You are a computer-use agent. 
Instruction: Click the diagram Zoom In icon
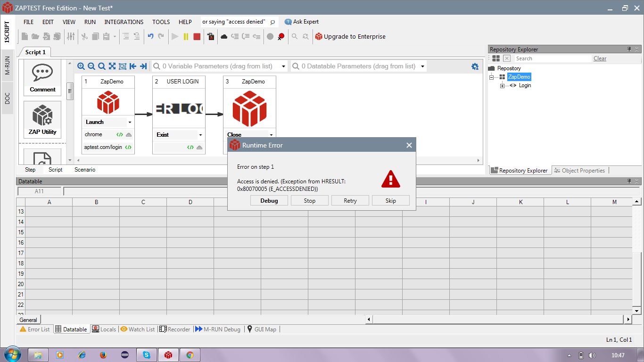click(81, 66)
